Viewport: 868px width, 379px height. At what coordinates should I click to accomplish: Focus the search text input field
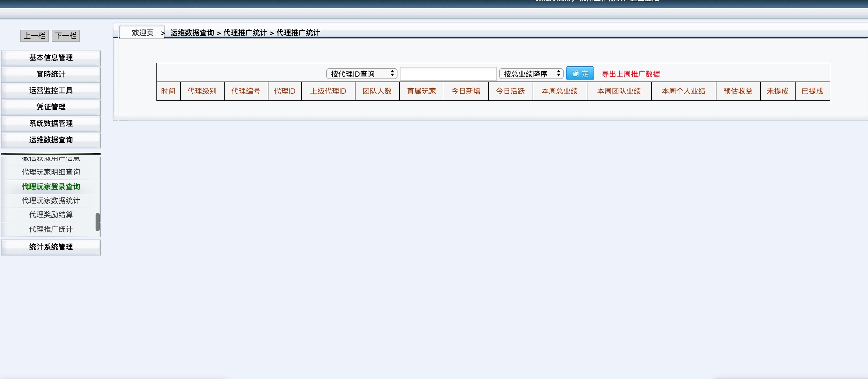coord(448,74)
